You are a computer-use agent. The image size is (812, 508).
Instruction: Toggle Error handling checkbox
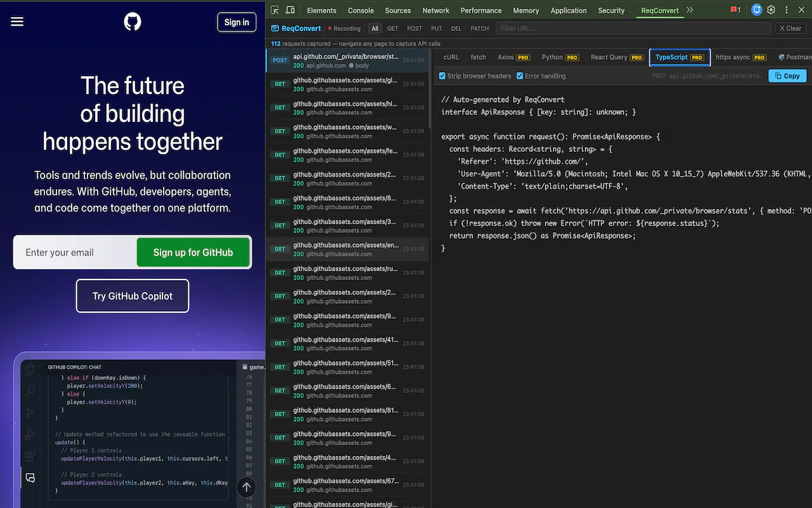[520, 76]
